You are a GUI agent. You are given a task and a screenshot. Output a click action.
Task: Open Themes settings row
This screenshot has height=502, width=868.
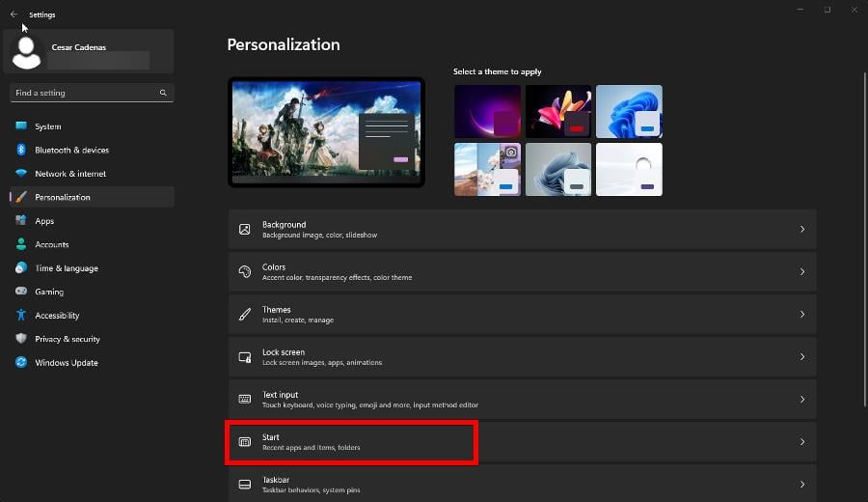pos(522,314)
